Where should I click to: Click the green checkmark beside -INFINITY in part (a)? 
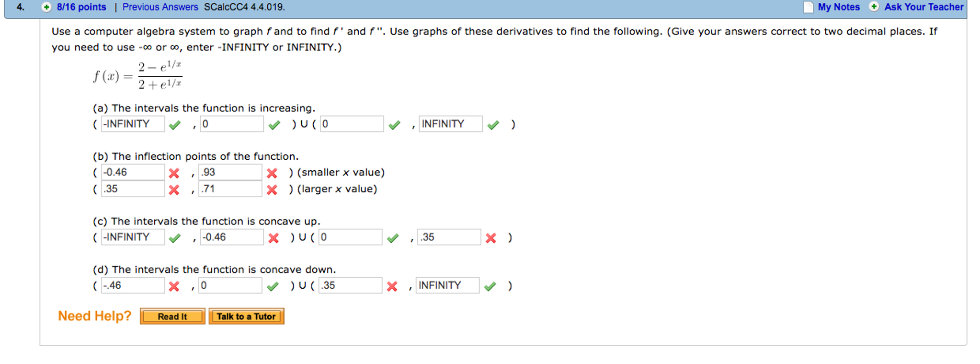(175, 125)
